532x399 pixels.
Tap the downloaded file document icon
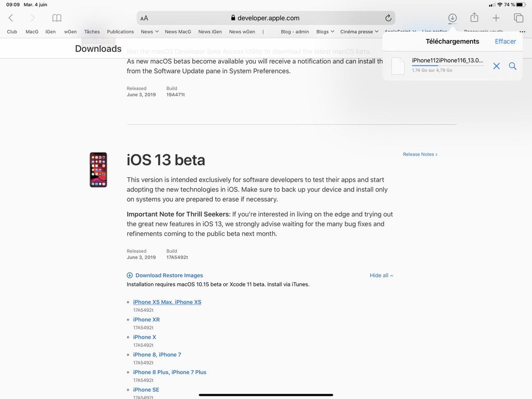(x=398, y=66)
